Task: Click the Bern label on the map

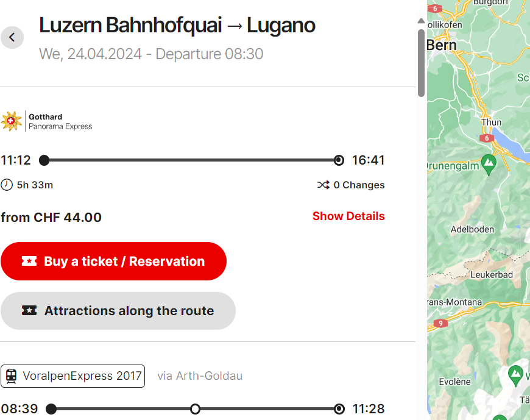Action: tap(442, 45)
